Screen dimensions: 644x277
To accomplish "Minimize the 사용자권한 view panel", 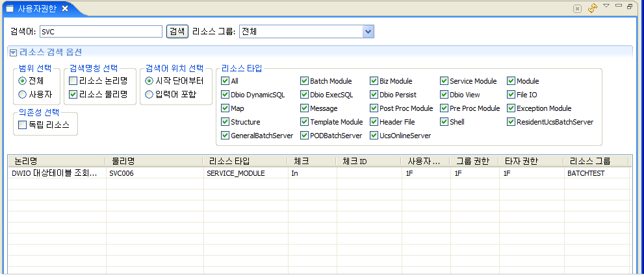I will pyautogui.click(x=618, y=6).
